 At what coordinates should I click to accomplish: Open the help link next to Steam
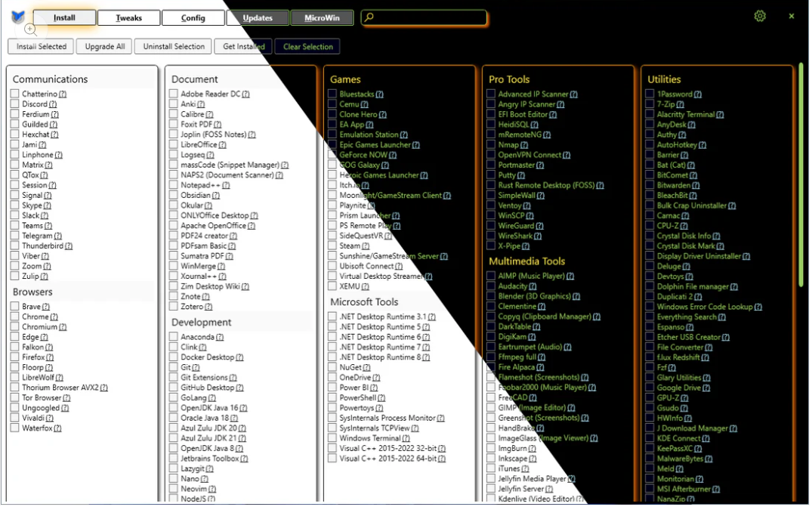click(x=366, y=246)
